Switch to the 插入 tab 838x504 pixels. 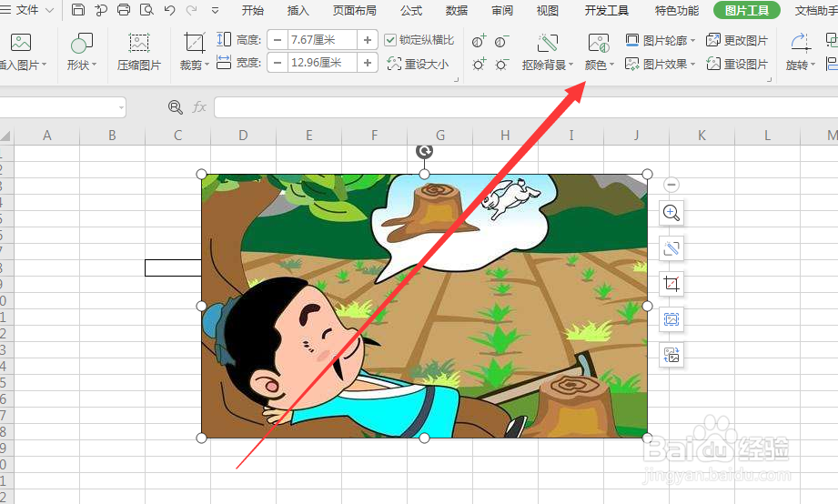[x=298, y=10]
